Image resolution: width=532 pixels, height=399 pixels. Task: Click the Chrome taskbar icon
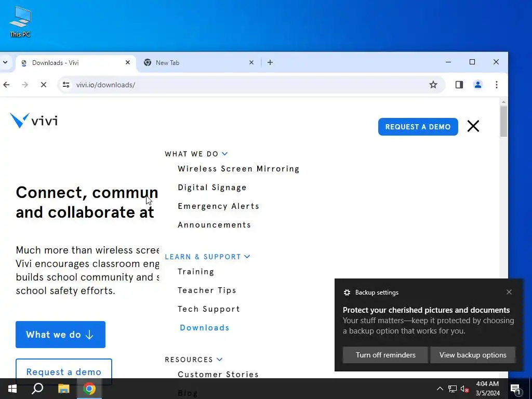pyautogui.click(x=89, y=389)
